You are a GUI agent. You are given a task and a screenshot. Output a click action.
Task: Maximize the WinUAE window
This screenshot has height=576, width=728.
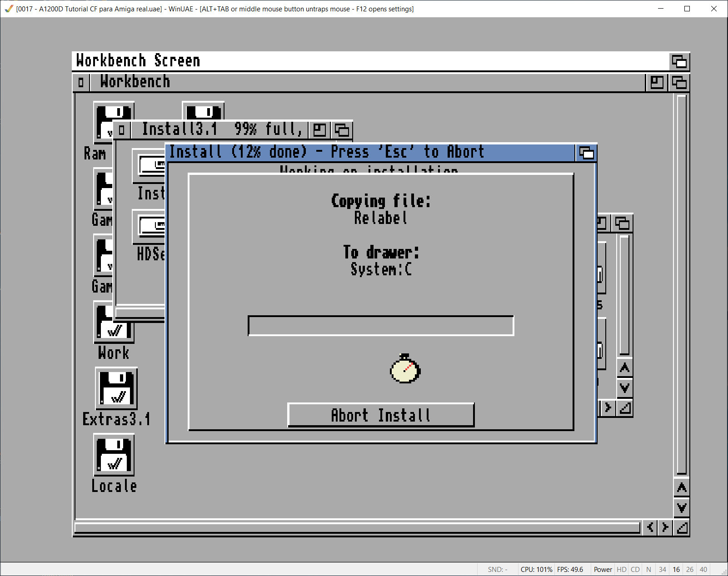click(x=687, y=9)
